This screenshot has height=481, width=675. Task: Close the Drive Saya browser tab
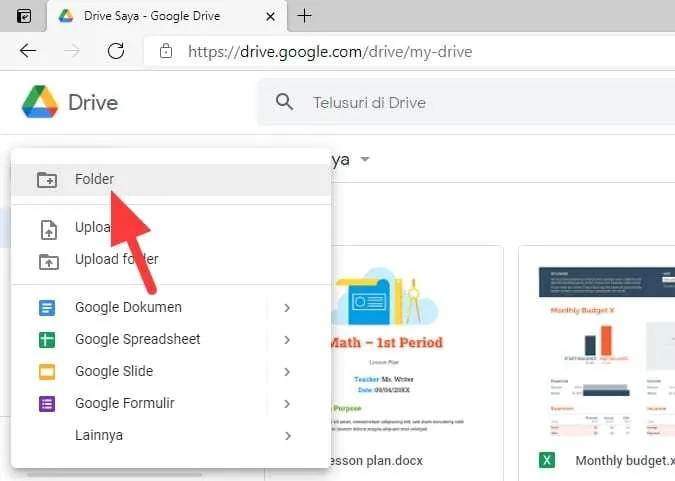click(270, 16)
